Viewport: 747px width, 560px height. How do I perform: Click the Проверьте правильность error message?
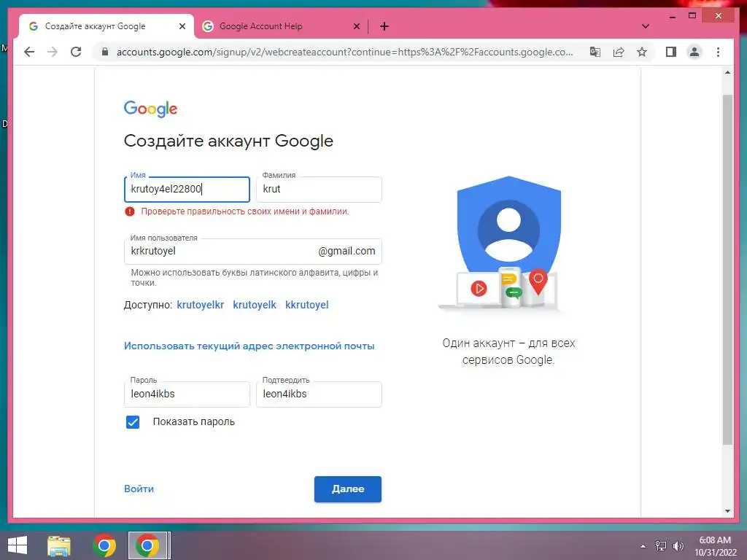click(x=245, y=211)
